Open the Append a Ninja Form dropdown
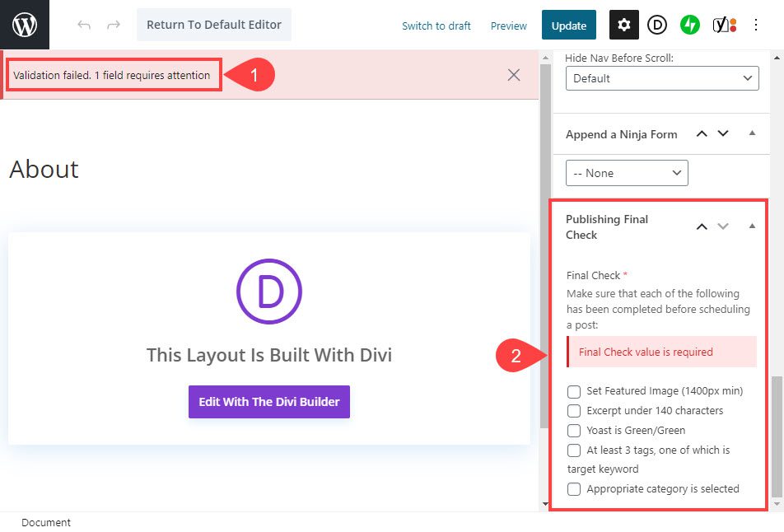Image resolution: width=784 pixels, height=532 pixels. pyautogui.click(x=626, y=173)
